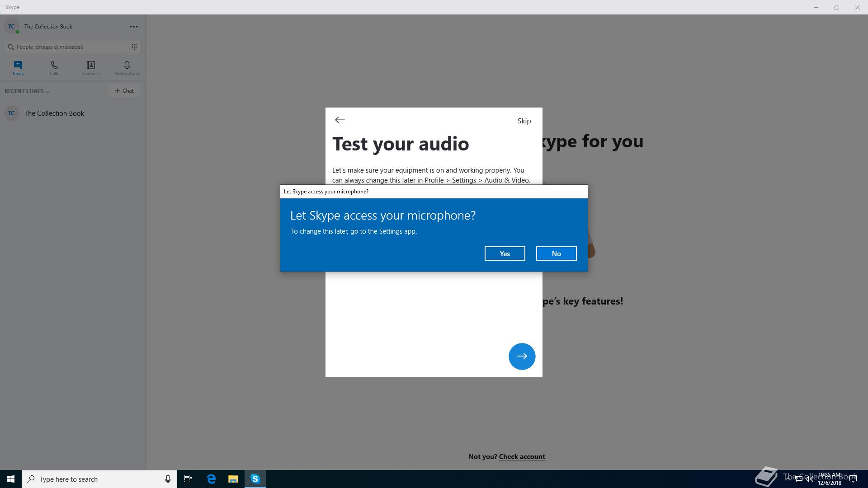This screenshot has width=868, height=488.
Task: Allow microphone access with Yes
Action: coord(505,253)
